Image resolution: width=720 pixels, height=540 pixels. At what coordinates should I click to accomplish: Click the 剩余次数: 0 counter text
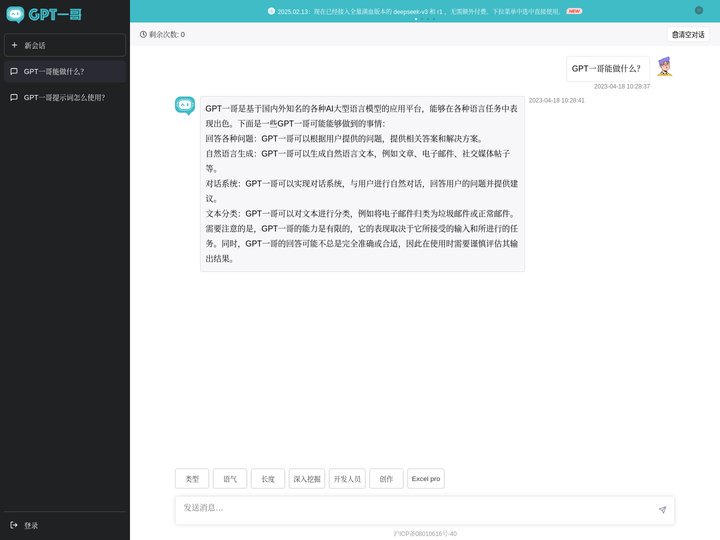coord(167,34)
